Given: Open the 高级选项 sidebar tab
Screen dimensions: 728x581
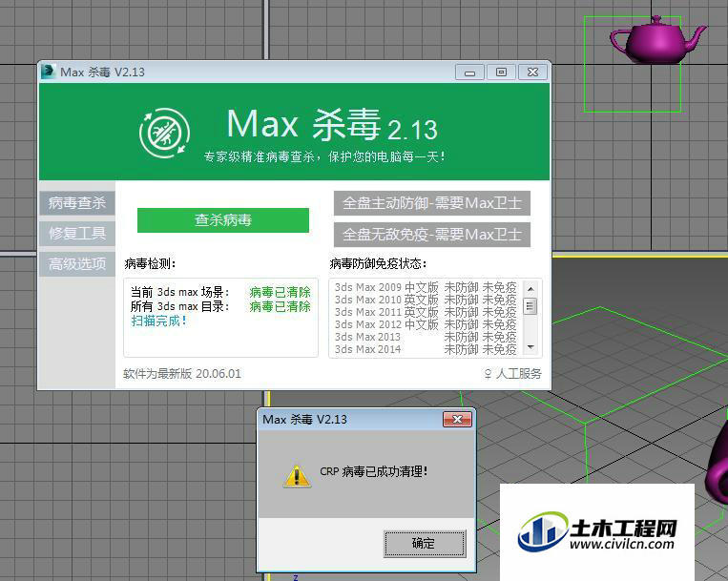Looking at the screenshot, I should pyautogui.click(x=77, y=264).
